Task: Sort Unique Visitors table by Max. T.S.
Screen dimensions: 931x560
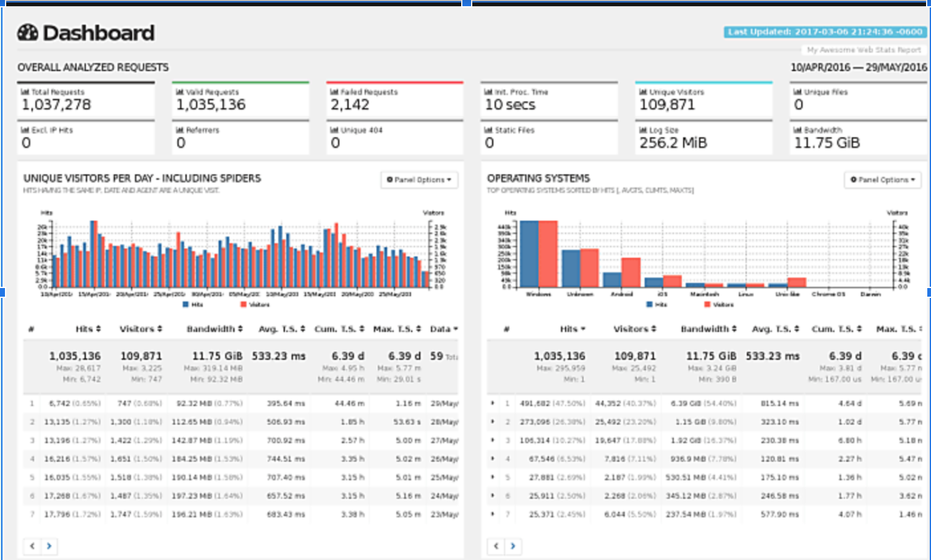Action: [x=397, y=329]
